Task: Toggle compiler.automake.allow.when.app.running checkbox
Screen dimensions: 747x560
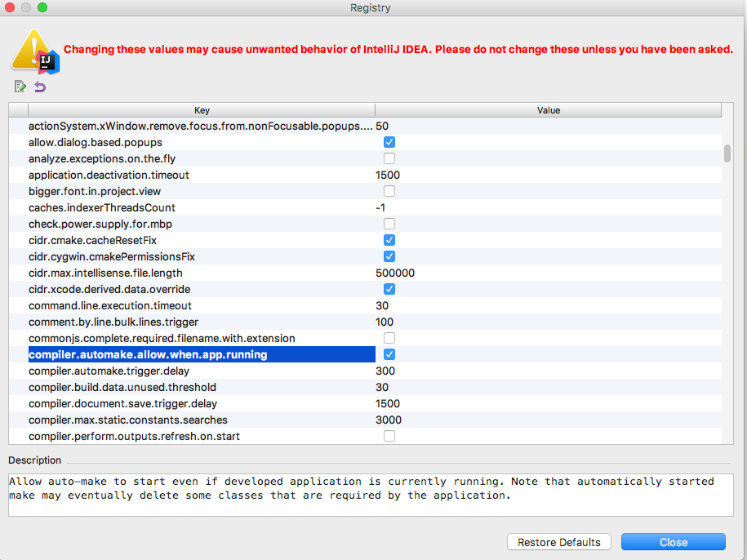Action: 389,354
